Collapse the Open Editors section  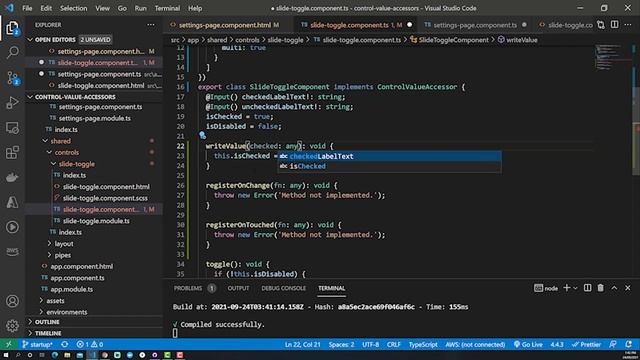(30, 40)
